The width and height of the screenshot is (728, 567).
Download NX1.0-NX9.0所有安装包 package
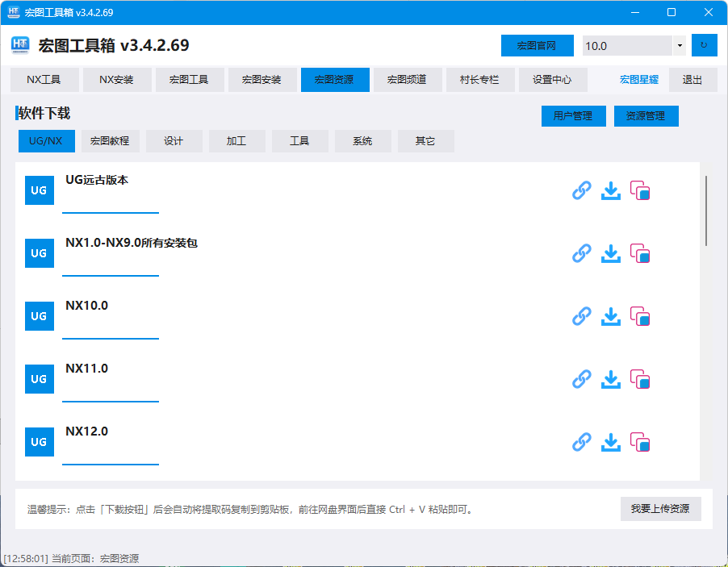[x=610, y=253]
